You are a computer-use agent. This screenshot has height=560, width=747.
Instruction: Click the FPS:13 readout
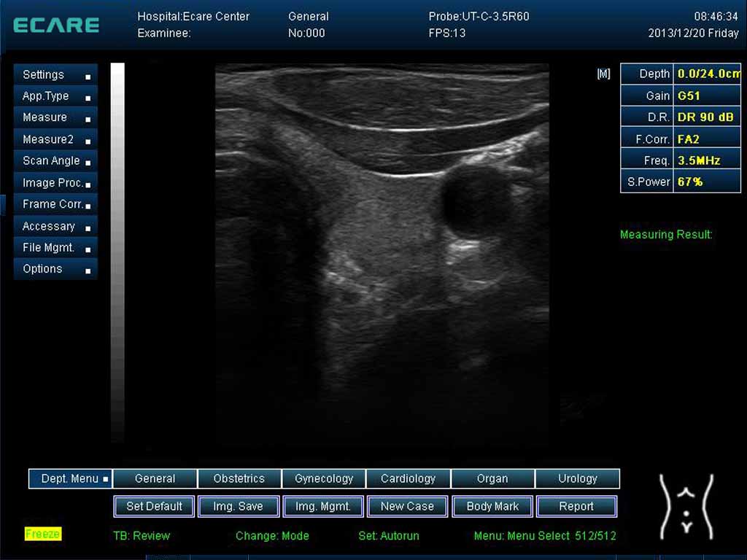tap(447, 34)
